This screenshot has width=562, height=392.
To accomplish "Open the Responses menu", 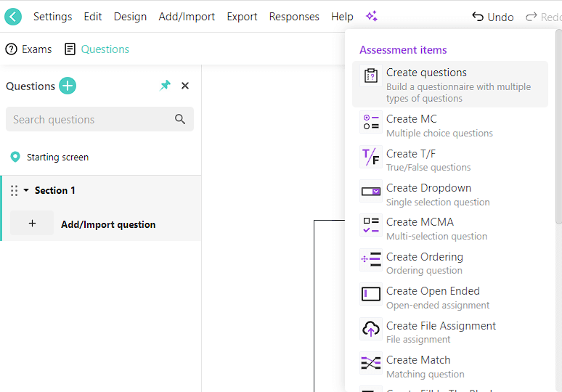I will coord(293,17).
